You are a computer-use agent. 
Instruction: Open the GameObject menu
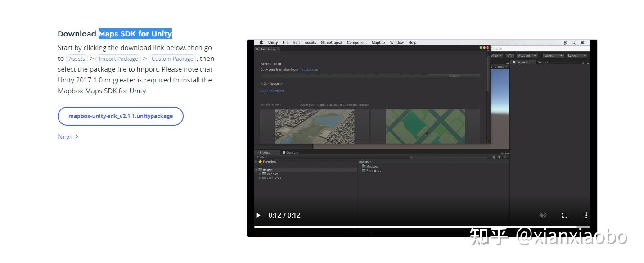click(x=332, y=43)
